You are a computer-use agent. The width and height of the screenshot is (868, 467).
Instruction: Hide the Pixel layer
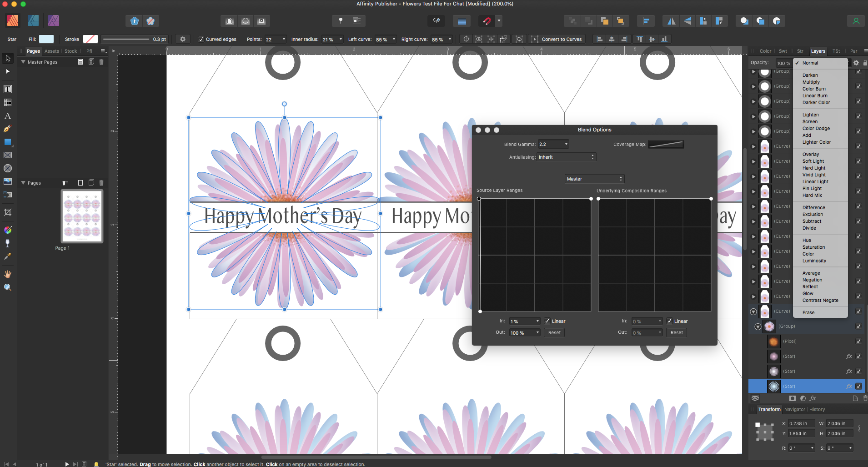pyautogui.click(x=858, y=341)
